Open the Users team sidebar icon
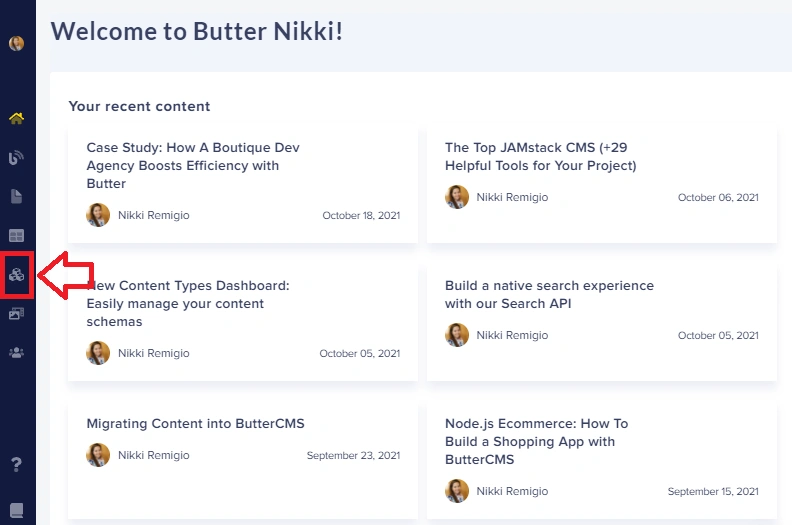 coord(16,353)
